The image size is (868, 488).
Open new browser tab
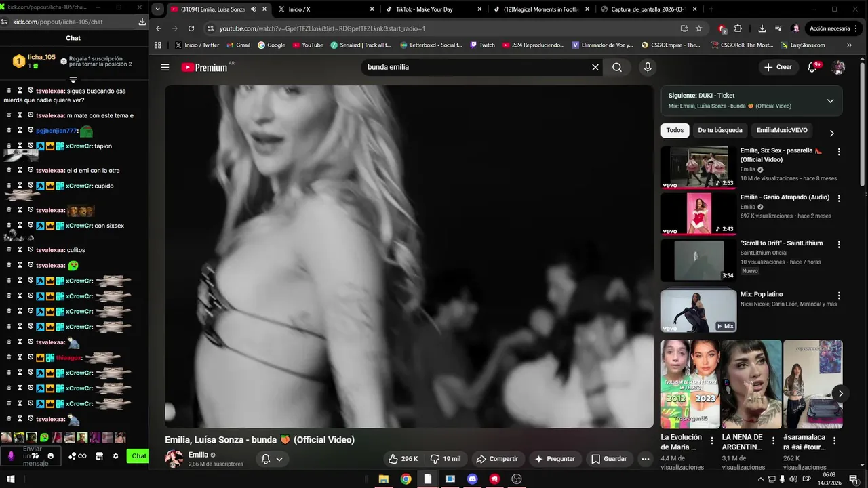coord(711,9)
